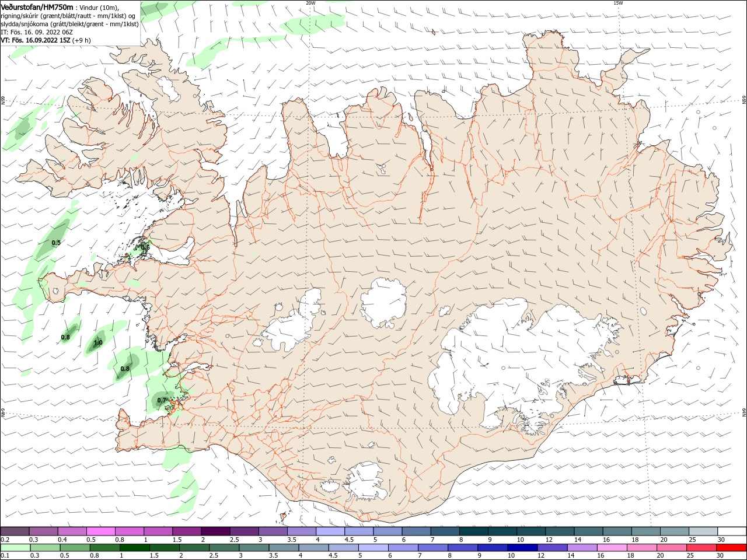Click the 12 label under the bottom scale

[x=541, y=556]
